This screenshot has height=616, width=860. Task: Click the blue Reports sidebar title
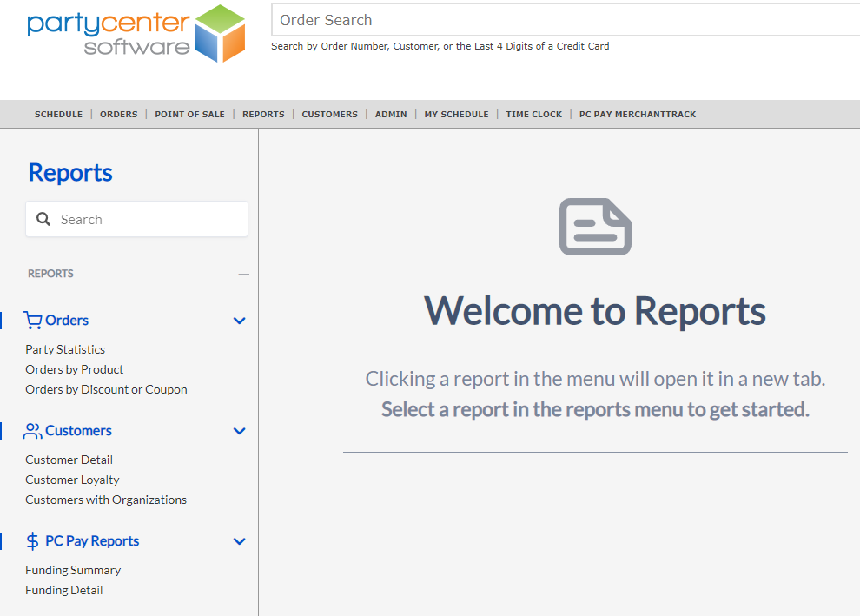tap(70, 173)
